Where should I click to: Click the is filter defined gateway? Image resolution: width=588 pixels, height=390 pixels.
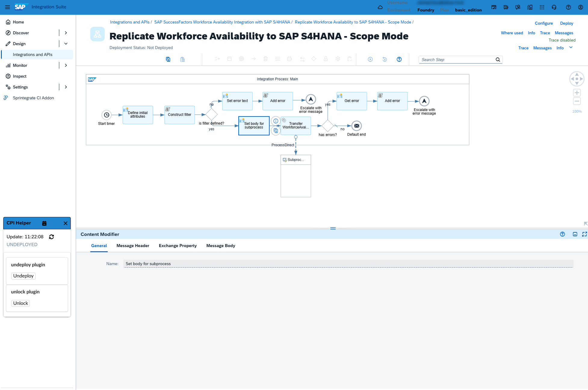[x=212, y=115]
